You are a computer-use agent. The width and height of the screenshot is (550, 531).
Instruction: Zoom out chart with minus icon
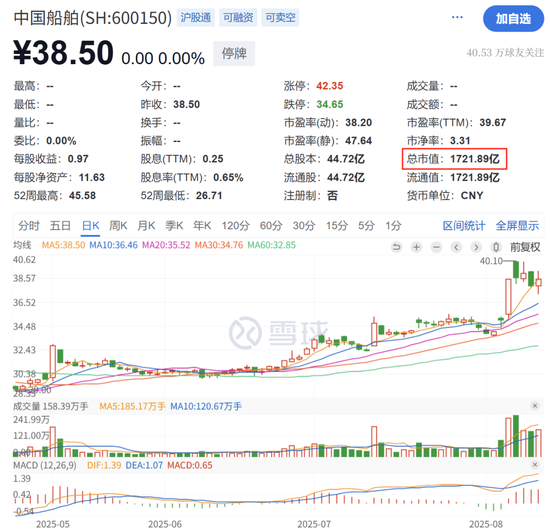tap(436, 247)
